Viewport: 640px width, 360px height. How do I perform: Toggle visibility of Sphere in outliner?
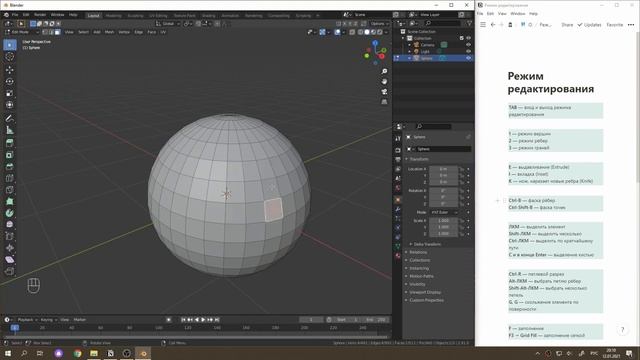[x=469, y=58]
